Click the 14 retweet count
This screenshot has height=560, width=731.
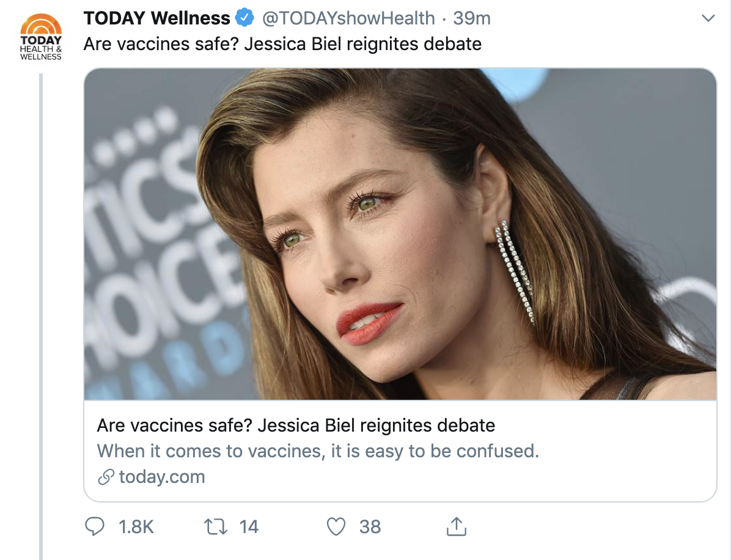tap(248, 526)
